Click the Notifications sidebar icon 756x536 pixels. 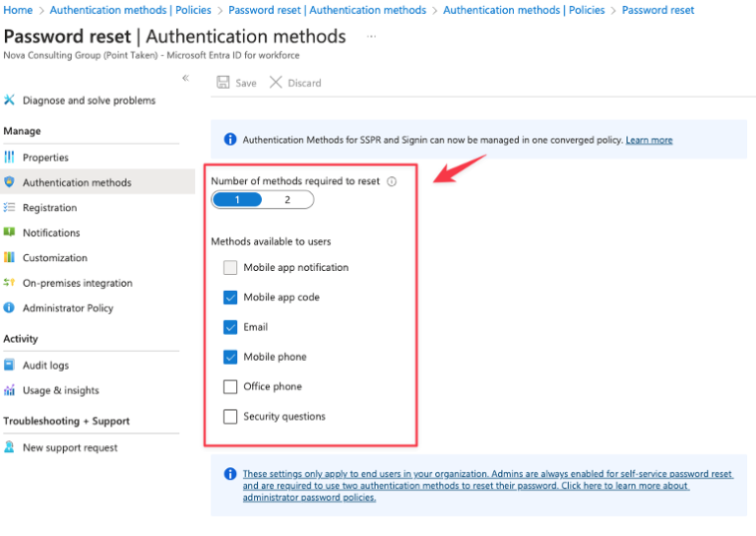(10, 233)
